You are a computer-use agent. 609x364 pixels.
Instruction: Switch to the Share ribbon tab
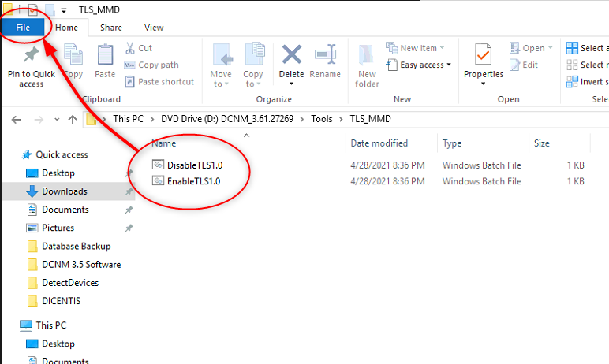point(111,28)
